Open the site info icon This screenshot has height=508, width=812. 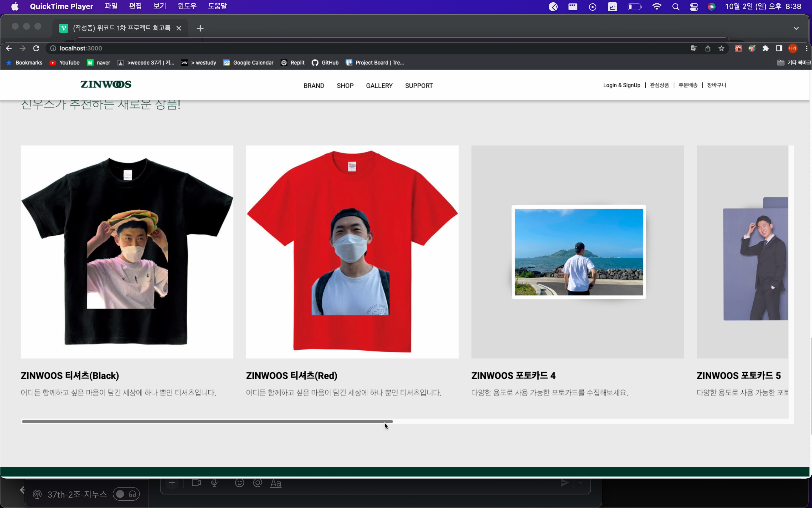[x=53, y=48]
